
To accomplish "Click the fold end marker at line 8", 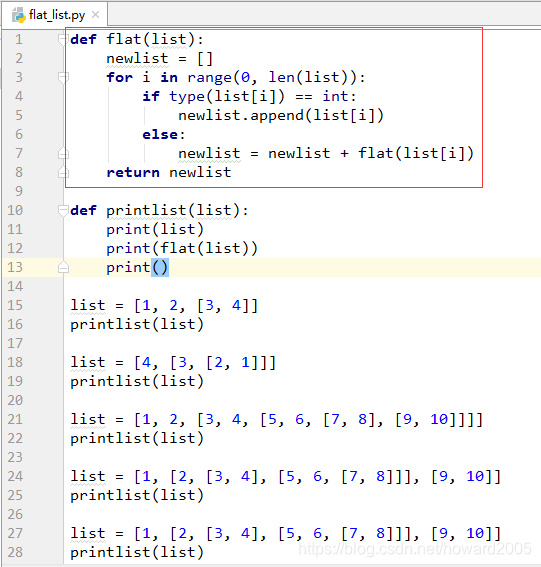I will pos(63,172).
